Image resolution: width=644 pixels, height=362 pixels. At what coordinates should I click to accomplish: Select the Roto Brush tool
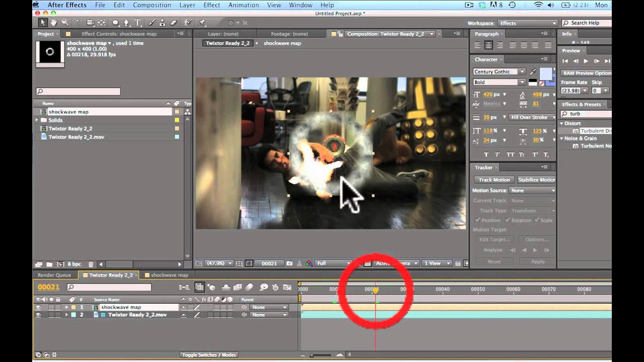tap(188, 23)
